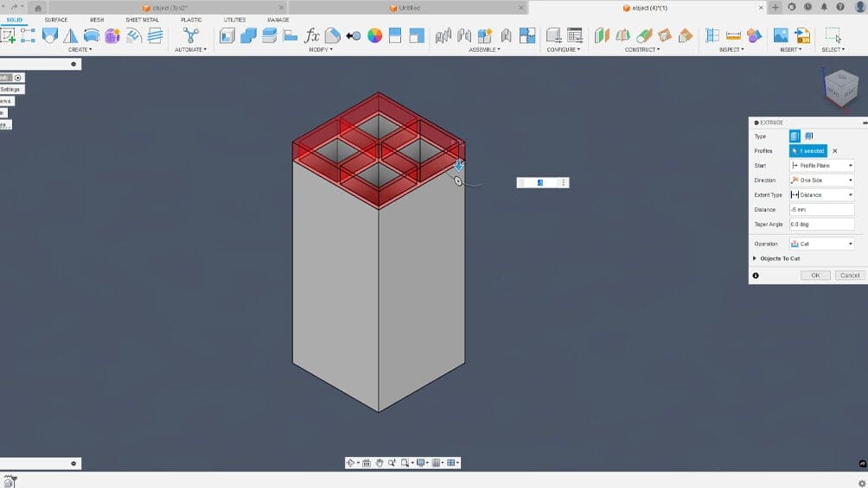This screenshot has height=488, width=868.
Task: Click the Extrude info icon
Action: coord(756,276)
